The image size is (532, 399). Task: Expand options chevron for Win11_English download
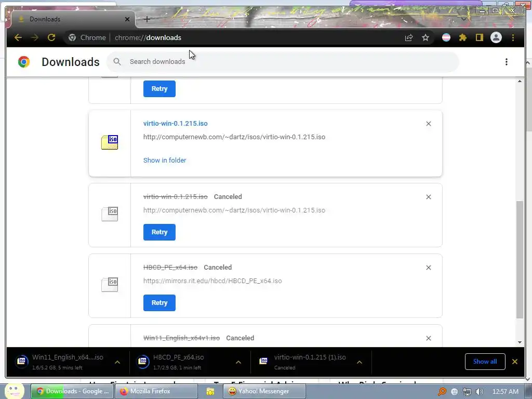point(117,362)
